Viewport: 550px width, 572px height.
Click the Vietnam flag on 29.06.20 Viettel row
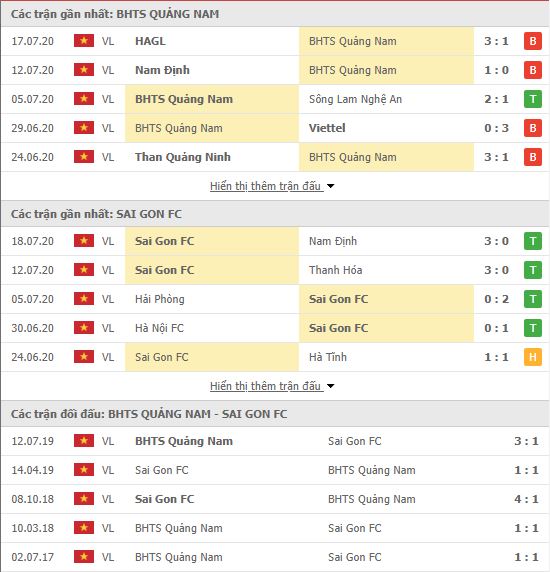point(84,128)
